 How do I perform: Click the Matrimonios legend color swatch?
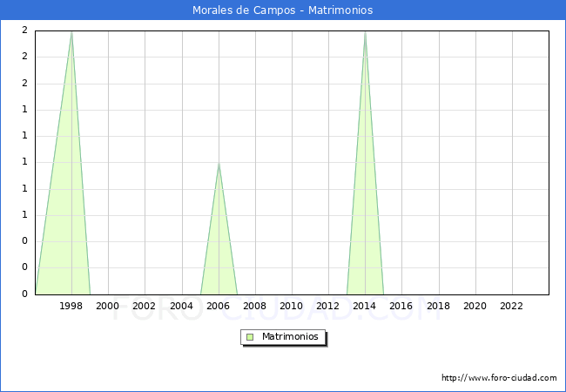click(x=250, y=337)
